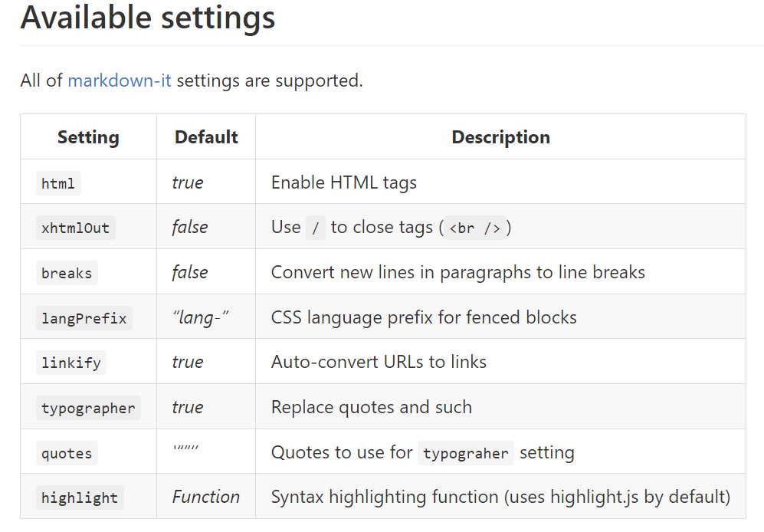Image resolution: width=764 pixels, height=532 pixels.
Task: Click the Function default value
Action: coord(206,497)
